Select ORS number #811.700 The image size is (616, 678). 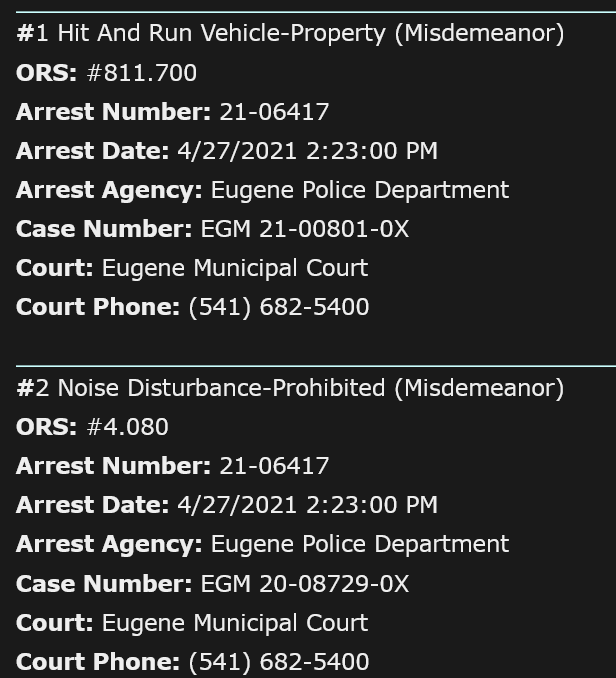tap(142, 73)
